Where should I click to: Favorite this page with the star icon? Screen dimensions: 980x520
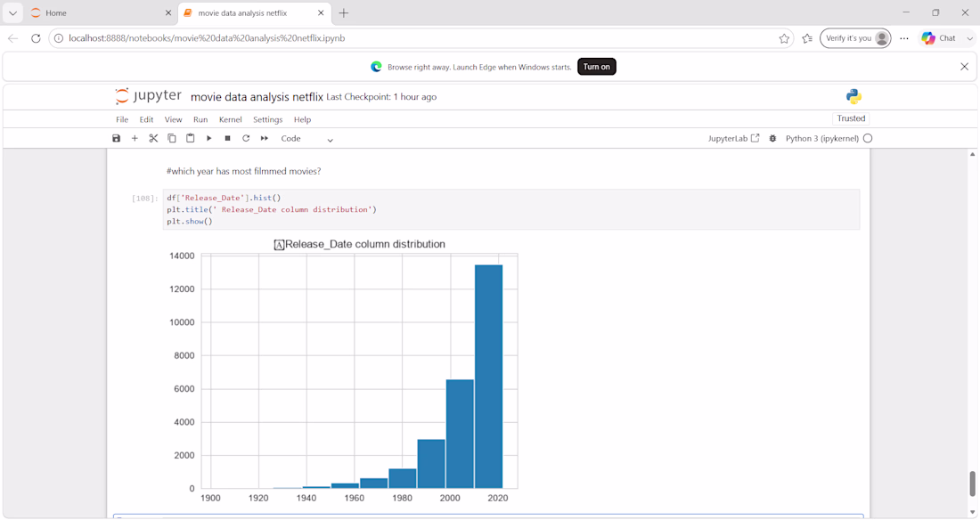tap(784, 38)
